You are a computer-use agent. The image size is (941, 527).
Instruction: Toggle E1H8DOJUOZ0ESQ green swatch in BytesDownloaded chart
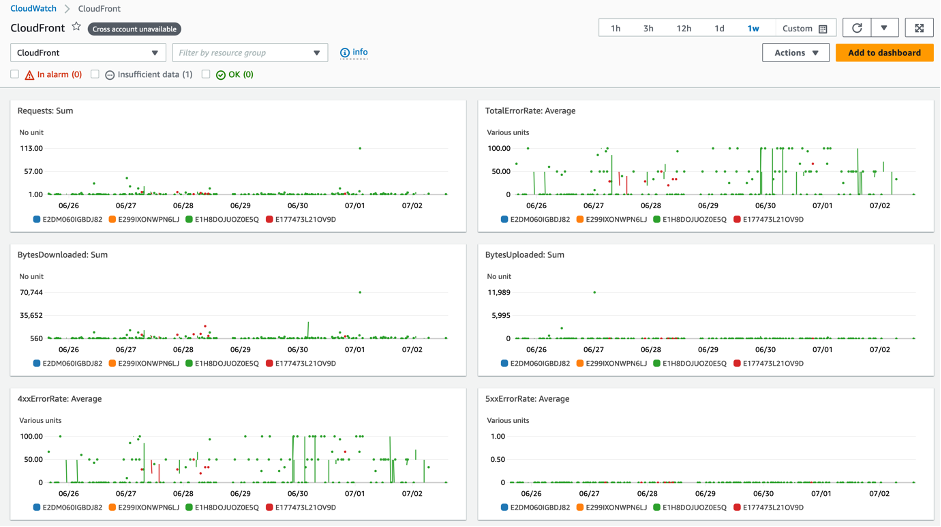point(189,364)
